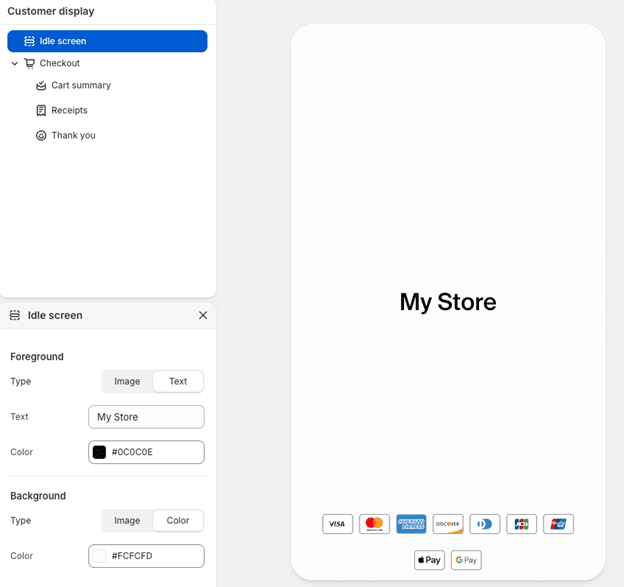624x587 pixels.
Task: Open the background white color swatch
Action: click(x=99, y=556)
